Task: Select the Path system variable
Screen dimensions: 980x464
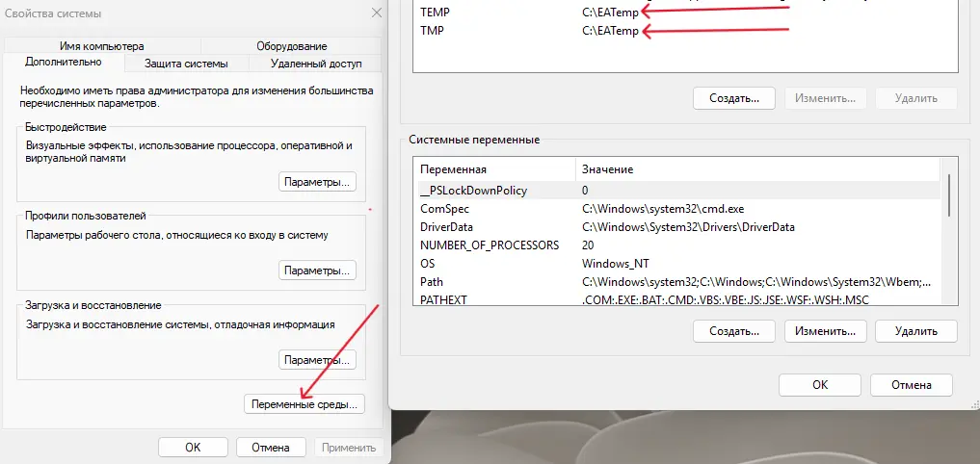Action: 676,282
